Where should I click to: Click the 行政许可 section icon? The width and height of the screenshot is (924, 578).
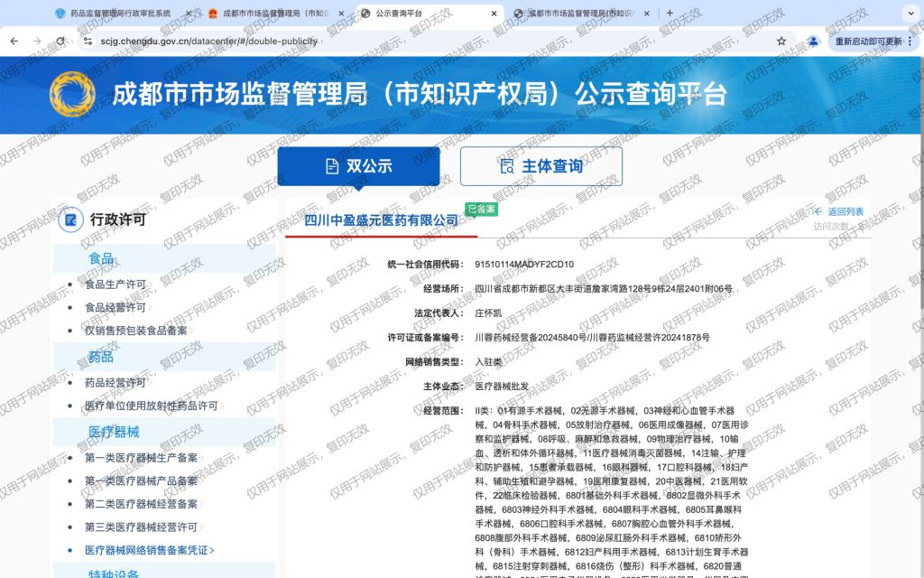pyautogui.click(x=70, y=220)
